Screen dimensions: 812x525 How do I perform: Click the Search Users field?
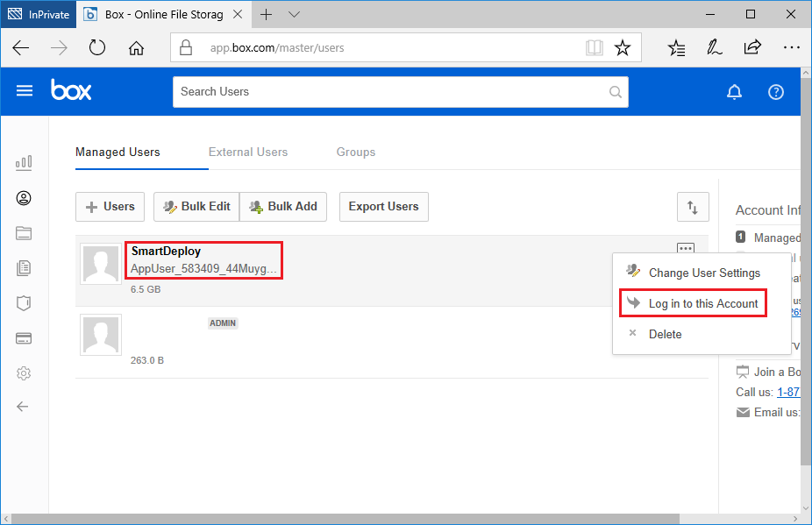click(401, 92)
